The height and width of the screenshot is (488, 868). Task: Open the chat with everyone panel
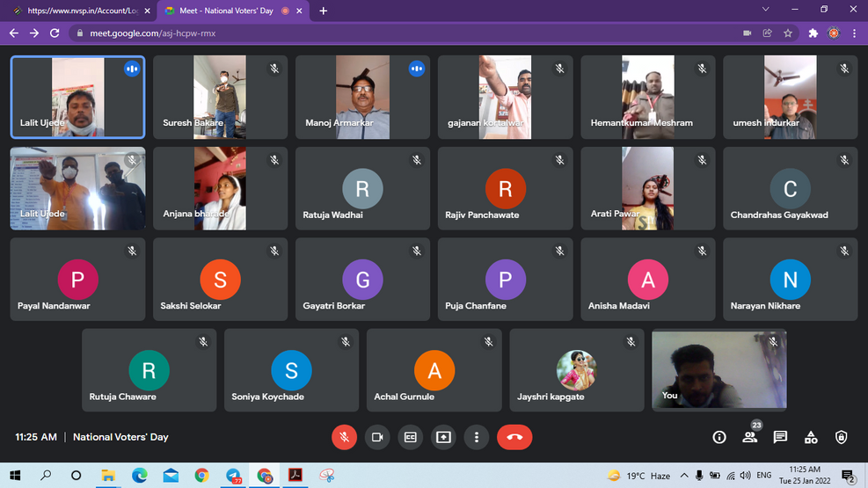point(780,437)
